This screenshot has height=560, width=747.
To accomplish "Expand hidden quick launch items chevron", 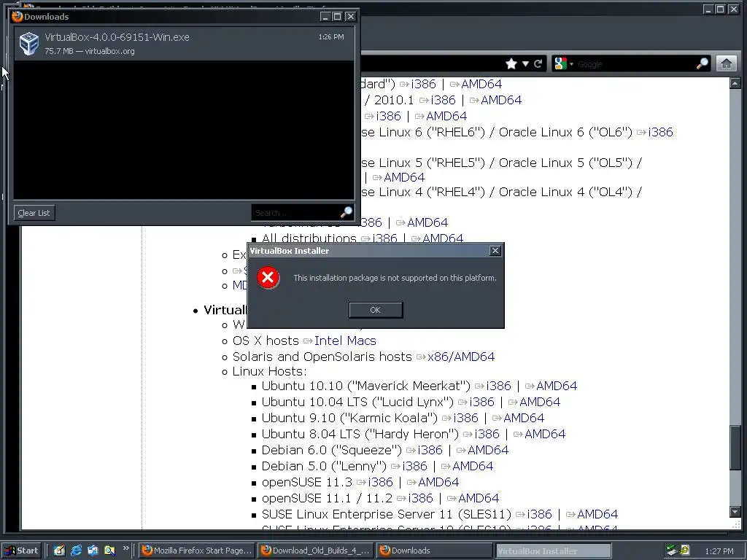I will [125, 548].
